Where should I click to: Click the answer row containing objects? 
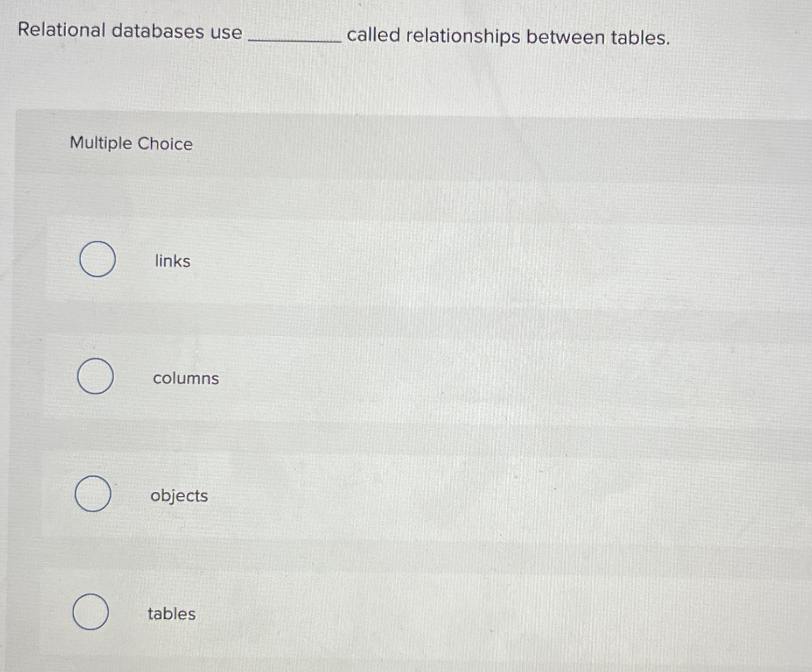click(280, 495)
